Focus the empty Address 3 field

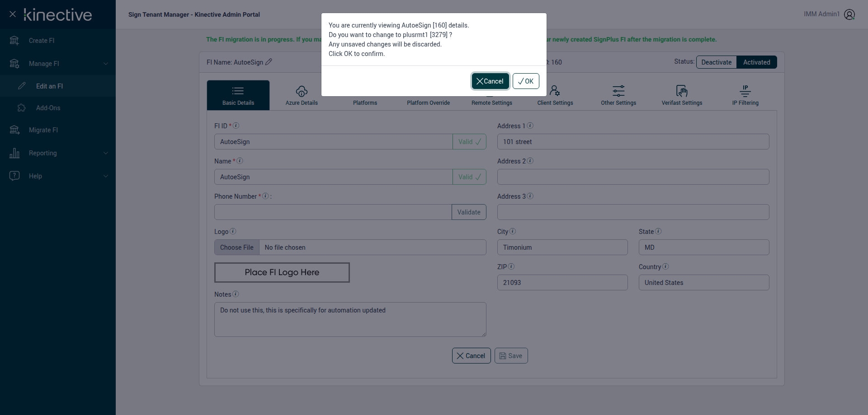pyautogui.click(x=633, y=212)
